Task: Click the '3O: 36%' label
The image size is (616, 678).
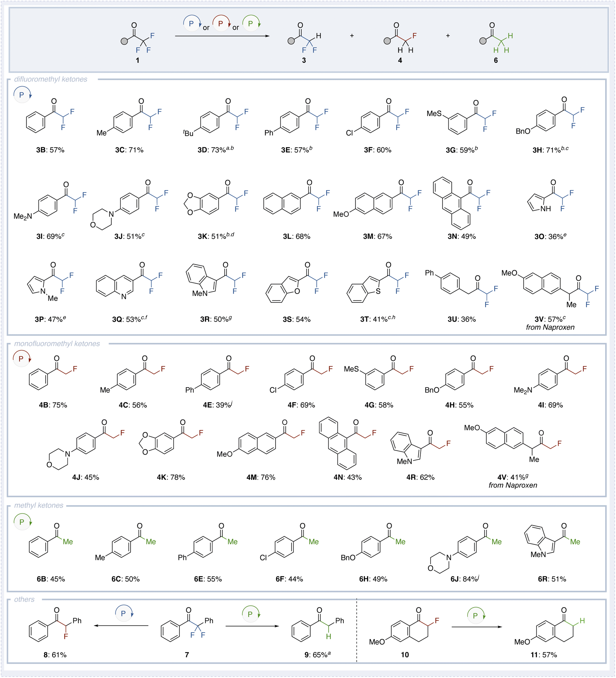Action: [550, 236]
